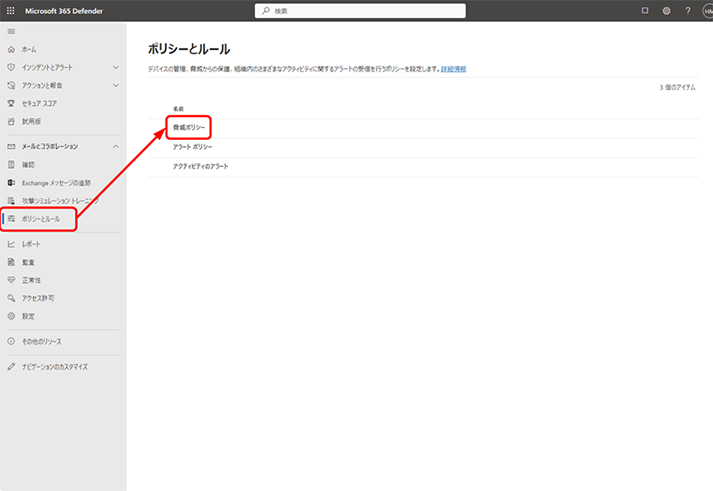The width and height of the screenshot is (713, 491).
Task: Click the Exchange message trace icon
Action: click(x=11, y=183)
